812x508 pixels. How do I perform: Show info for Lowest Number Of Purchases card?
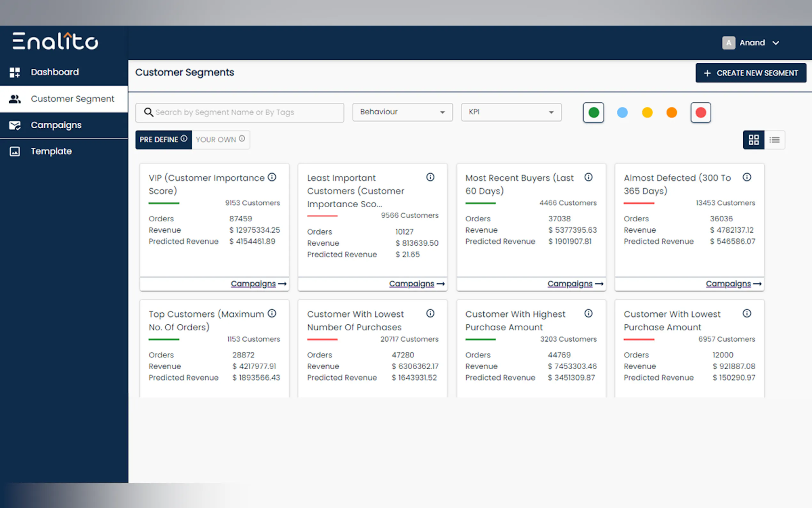point(430,314)
